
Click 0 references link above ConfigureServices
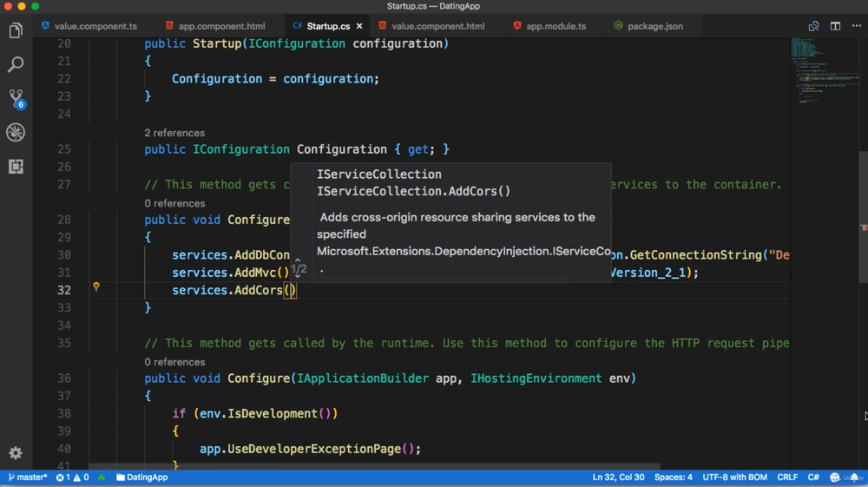(174, 203)
